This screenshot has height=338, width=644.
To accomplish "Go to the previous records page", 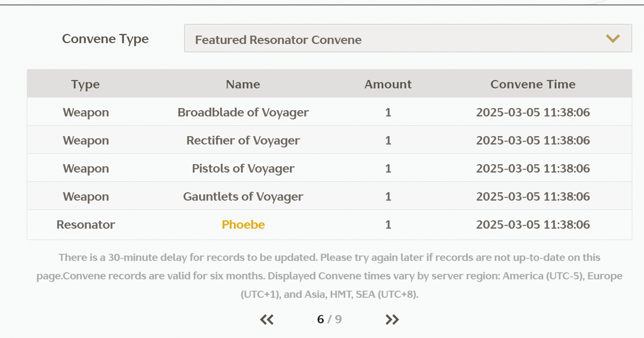I will point(267,320).
